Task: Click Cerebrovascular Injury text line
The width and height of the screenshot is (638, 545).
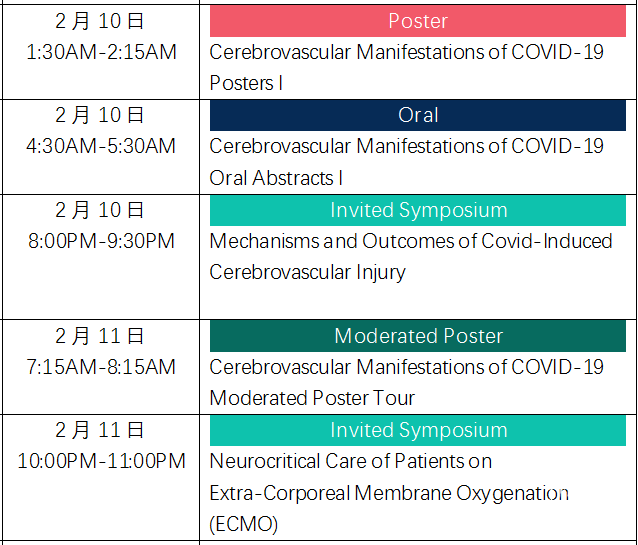Action: click(x=307, y=273)
